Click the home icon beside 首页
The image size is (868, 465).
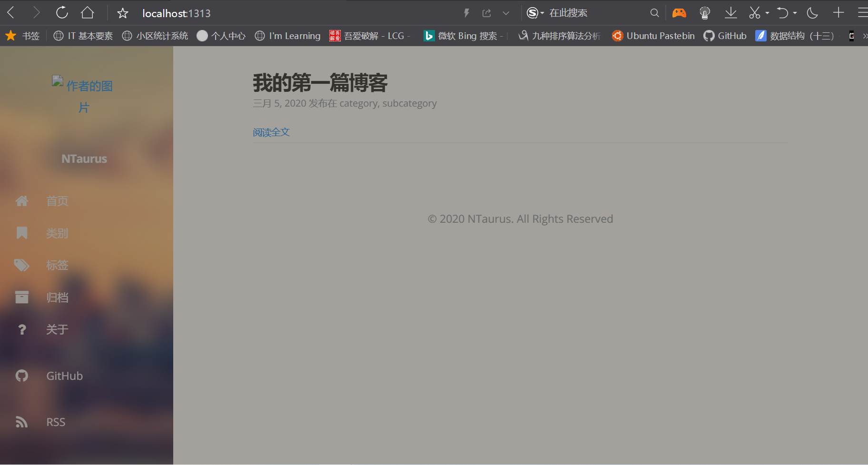pos(22,201)
